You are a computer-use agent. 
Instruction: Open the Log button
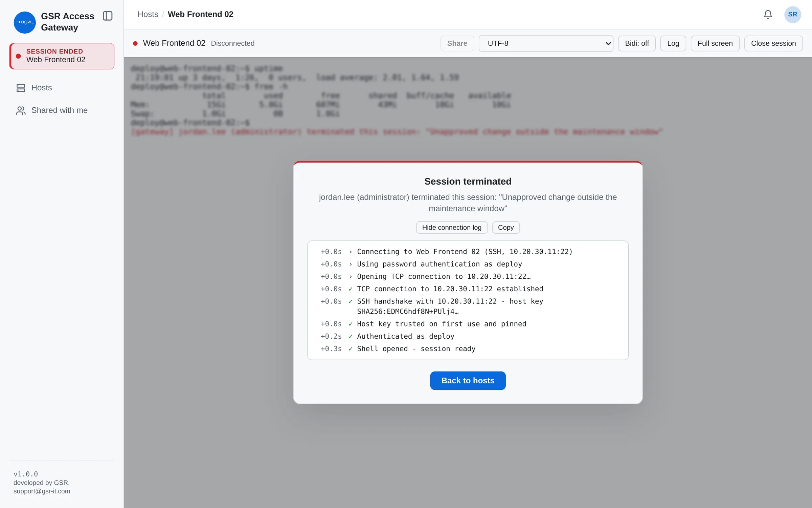click(x=673, y=43)
